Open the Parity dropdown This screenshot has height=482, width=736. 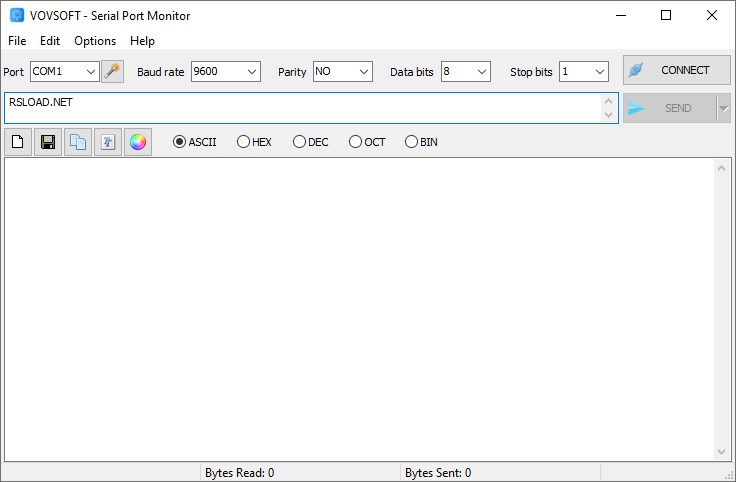[x=343, y=71]
